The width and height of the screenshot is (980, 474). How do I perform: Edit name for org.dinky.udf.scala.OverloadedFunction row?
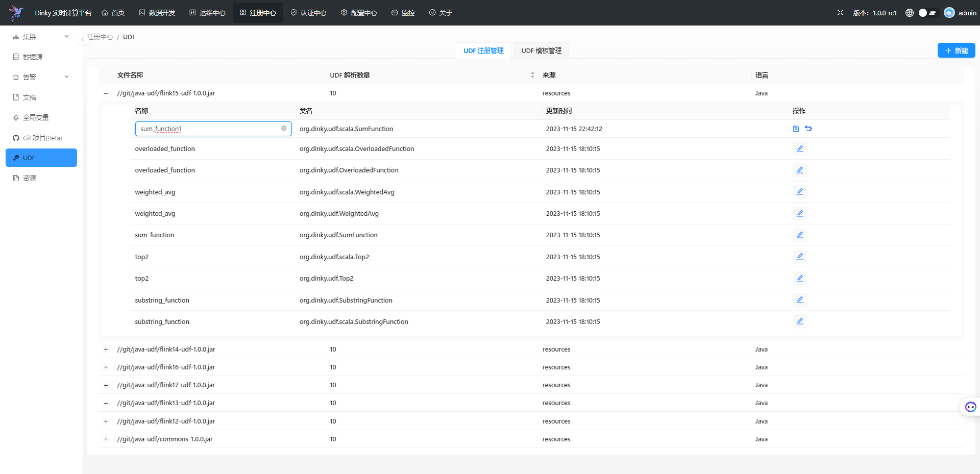click(800, 148)
